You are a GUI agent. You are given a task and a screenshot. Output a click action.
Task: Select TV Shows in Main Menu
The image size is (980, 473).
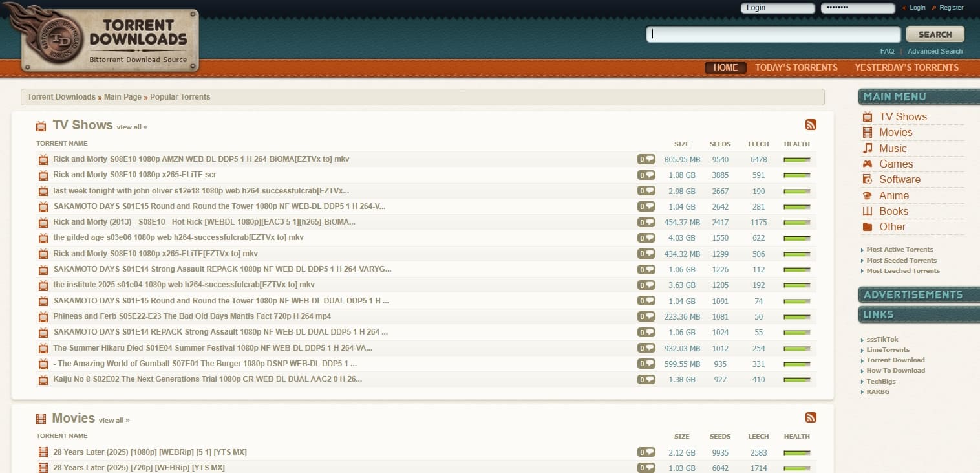coord(903,117)
